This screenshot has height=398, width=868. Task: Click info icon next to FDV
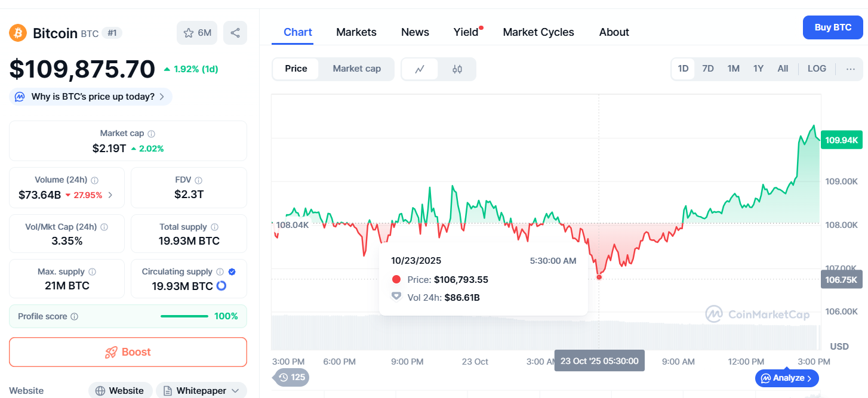tap(199, 180)
